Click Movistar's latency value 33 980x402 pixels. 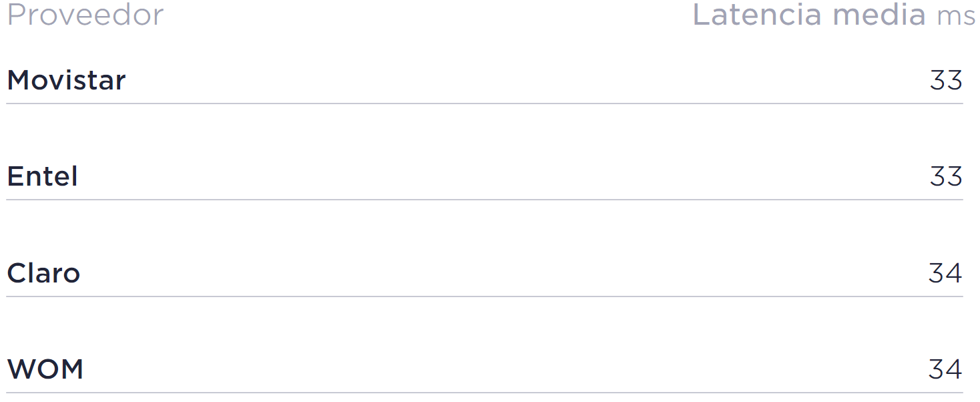click(945, 81)
